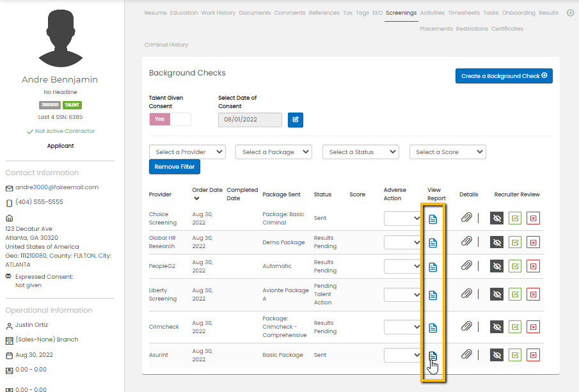Click the paperclip details icon for PeopleG2
Screen dimensions: 579x392
pos(466,265)
